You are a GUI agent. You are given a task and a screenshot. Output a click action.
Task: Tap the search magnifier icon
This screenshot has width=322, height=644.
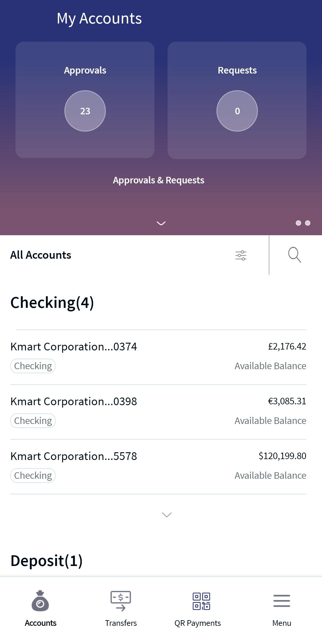(295, 255)
